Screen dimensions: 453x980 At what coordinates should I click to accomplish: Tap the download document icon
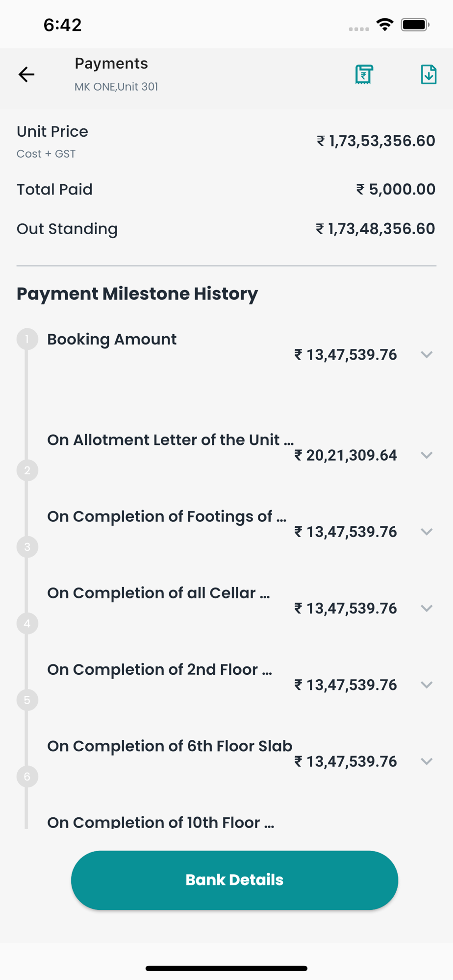428,74
